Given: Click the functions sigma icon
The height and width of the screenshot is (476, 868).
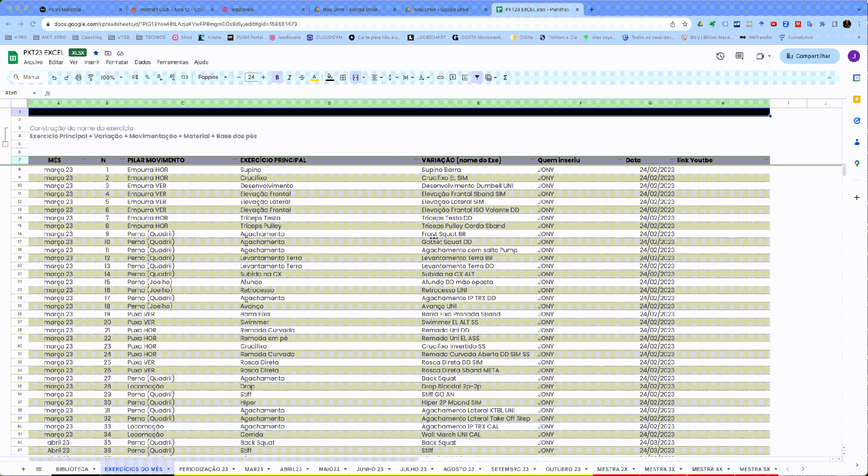Looking at the screenshot, I should (x=505, y=77).
